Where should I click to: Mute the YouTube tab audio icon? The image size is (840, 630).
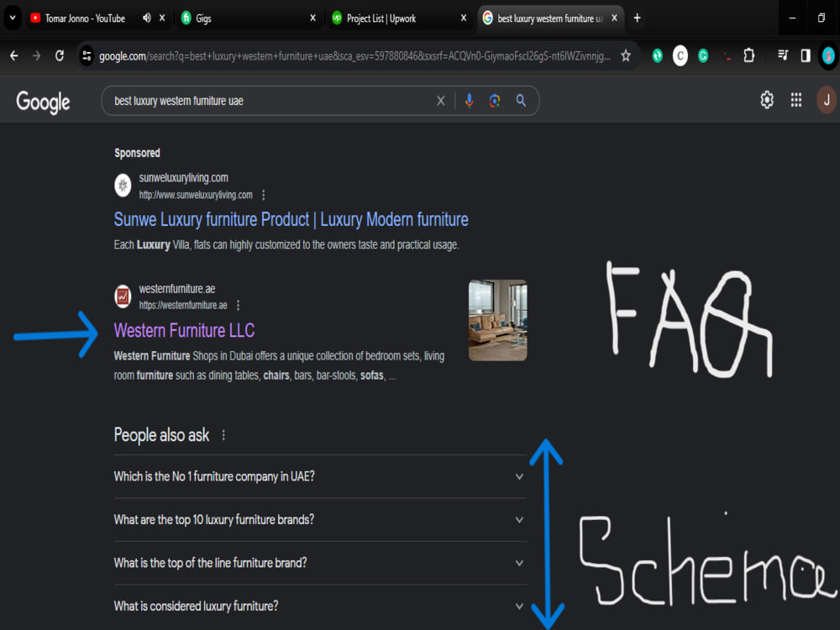pos(146,18)
